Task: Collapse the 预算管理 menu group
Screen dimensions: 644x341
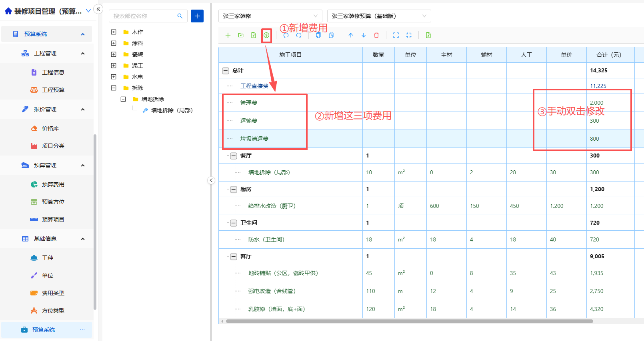Action: pyautogui.click(x=83, y=165)
